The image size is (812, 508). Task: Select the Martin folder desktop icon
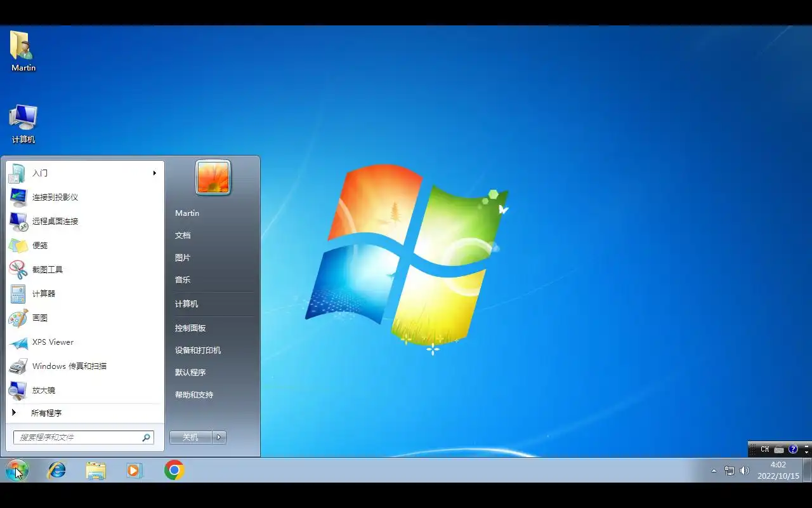pyautogui.click(x=23, y=51)
